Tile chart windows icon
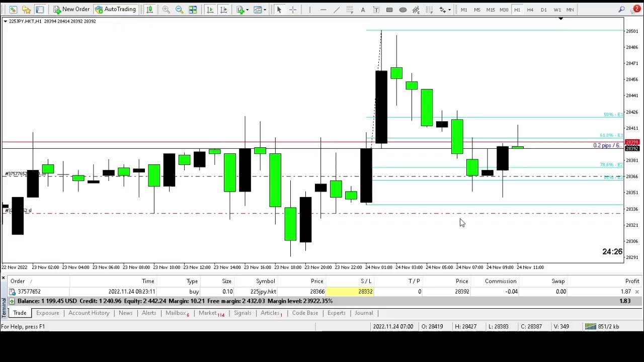Screen dimensions: 644x362 pos(193,10)
